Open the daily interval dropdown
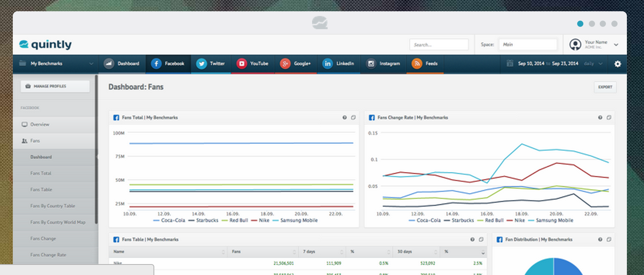 (x=593, y=63)
